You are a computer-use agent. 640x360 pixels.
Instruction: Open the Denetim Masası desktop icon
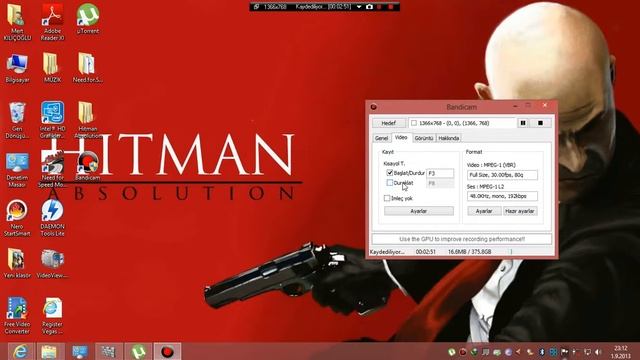click(17, 170)
